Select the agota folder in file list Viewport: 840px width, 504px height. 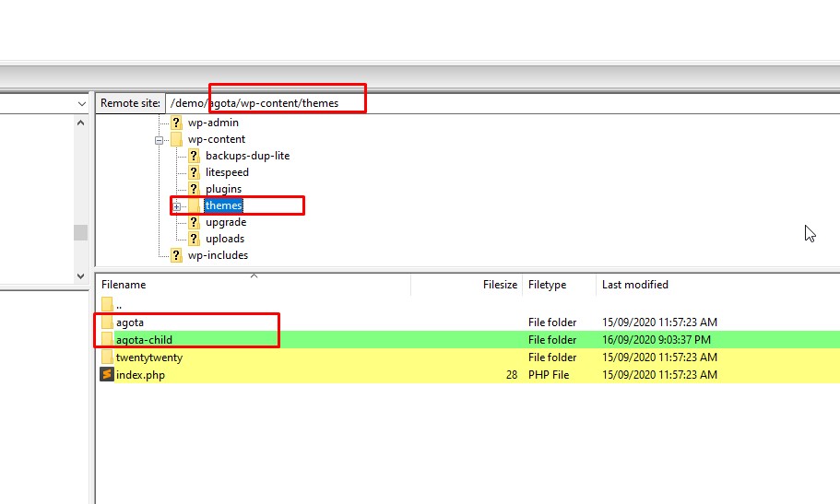tap(130, 322)
